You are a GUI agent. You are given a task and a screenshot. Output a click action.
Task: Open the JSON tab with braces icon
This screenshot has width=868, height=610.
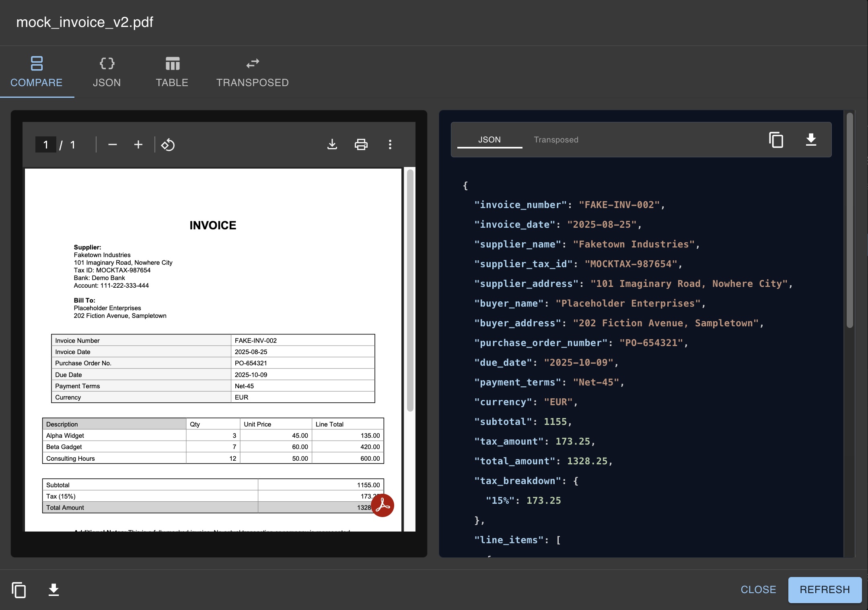[x=107, y=72]
